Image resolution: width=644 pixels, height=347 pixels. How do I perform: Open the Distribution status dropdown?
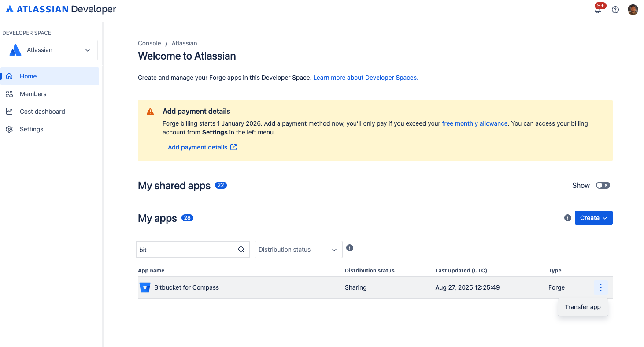[298, 250]
